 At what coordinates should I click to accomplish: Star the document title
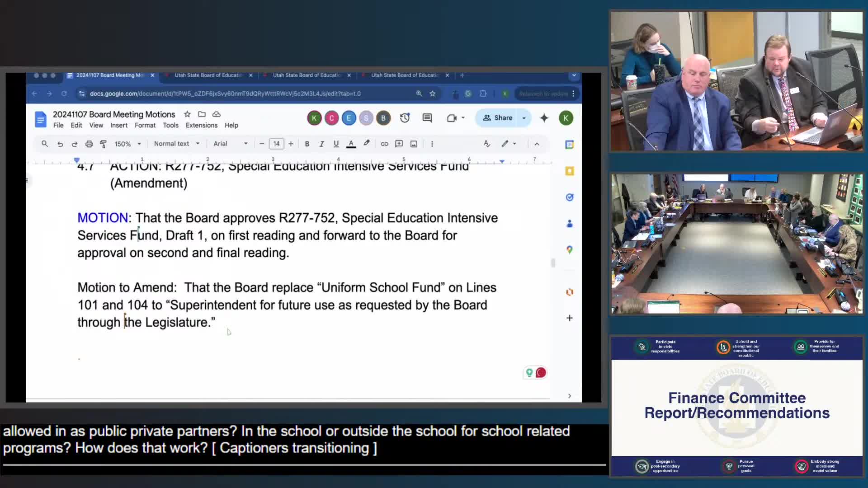[187, 114]
